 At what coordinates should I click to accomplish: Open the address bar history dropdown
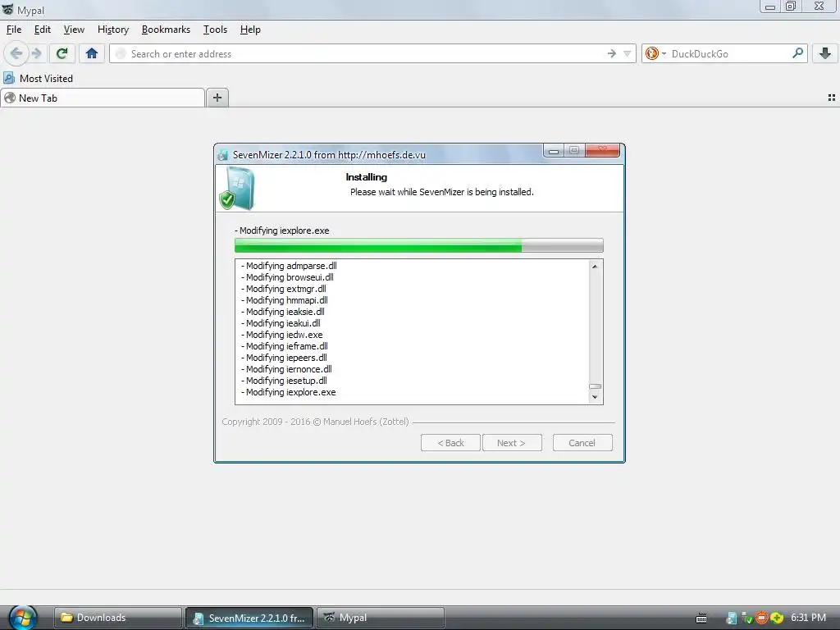(x=627, y=53)
